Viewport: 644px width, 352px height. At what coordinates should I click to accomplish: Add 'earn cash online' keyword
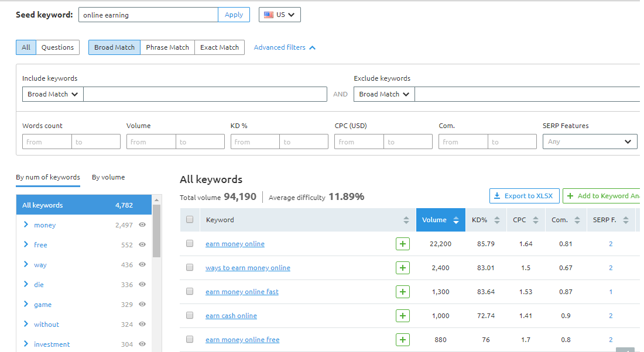coord(403,316)
